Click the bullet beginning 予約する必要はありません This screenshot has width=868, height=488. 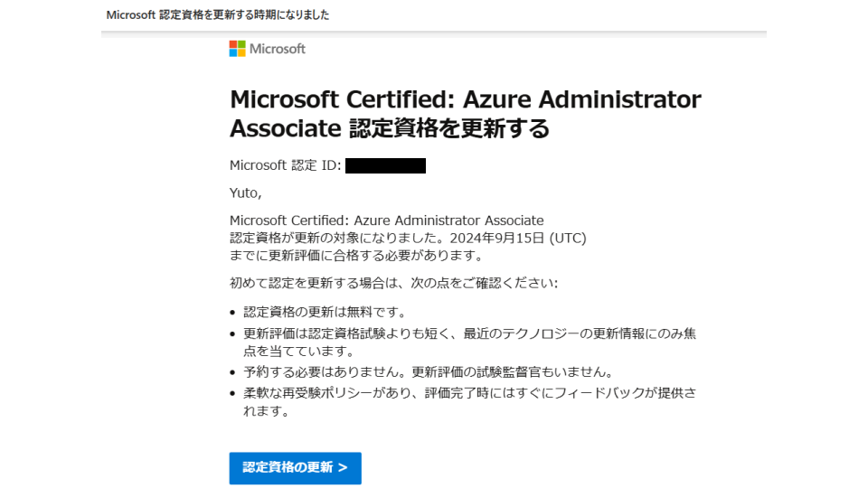tap(428, 372)
